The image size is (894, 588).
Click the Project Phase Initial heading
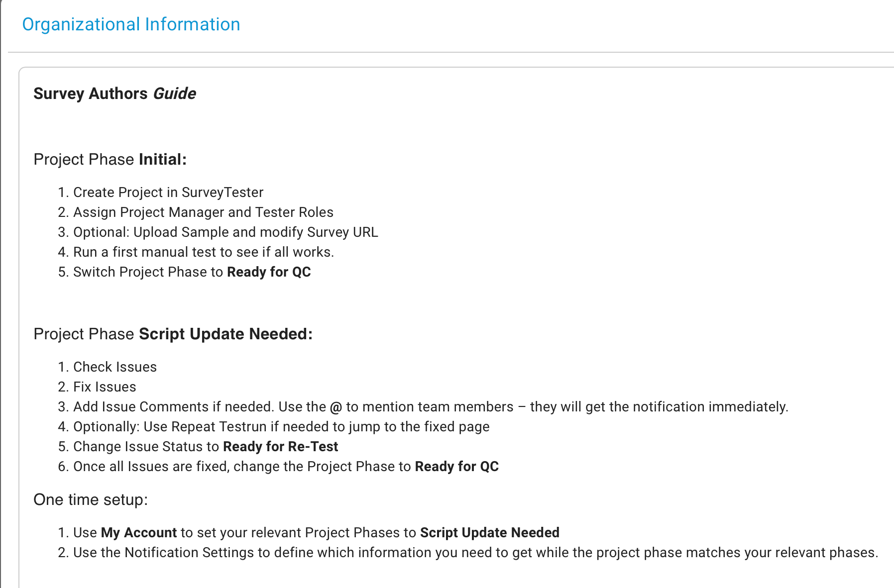110,159
